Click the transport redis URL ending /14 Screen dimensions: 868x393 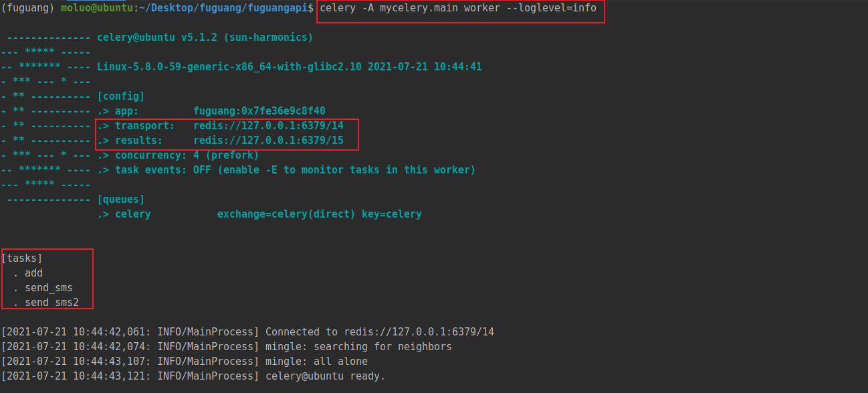268,126
